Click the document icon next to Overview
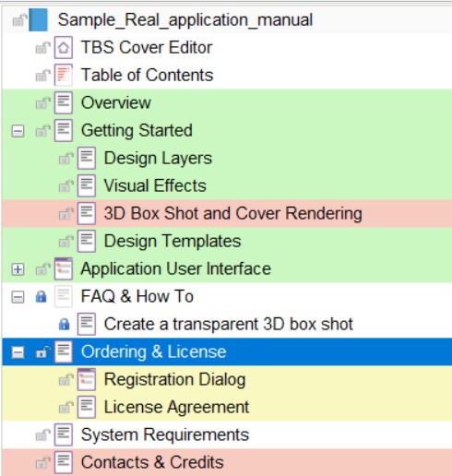The width and height of the screenshot is (452, 476). (x=64, y=102)
